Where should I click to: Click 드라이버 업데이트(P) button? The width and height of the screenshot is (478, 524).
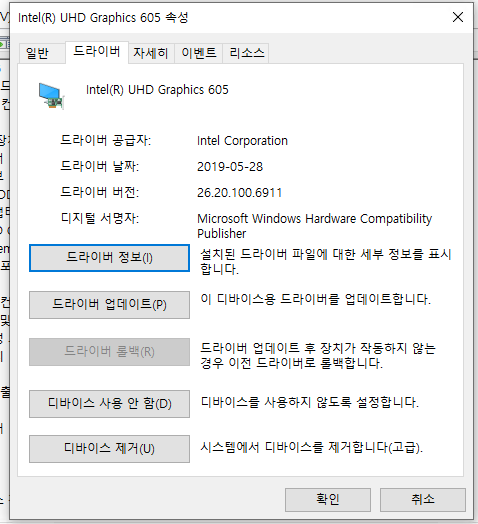tap(109, 305)
